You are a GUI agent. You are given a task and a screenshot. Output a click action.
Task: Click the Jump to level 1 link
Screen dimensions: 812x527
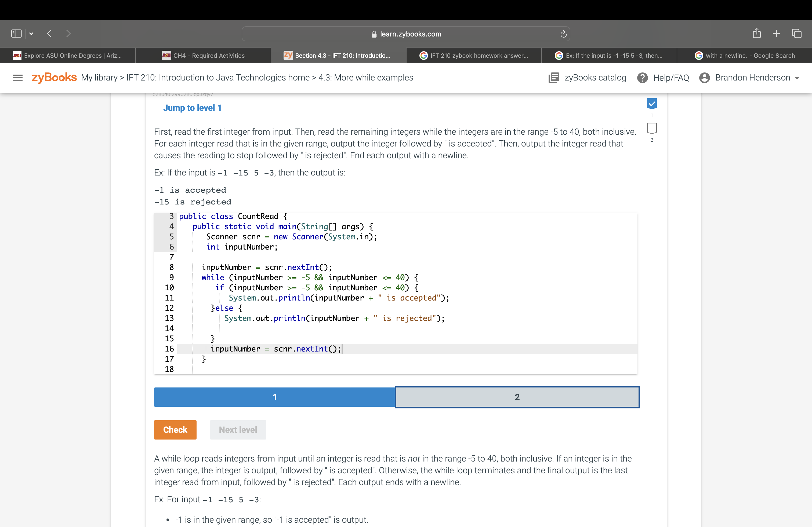point(192,108)
